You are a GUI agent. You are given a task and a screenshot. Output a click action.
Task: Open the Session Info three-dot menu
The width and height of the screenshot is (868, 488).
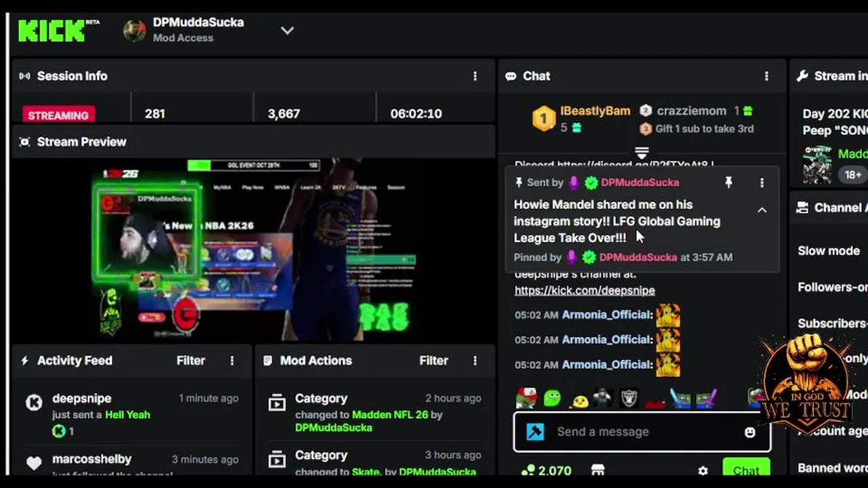475,76
